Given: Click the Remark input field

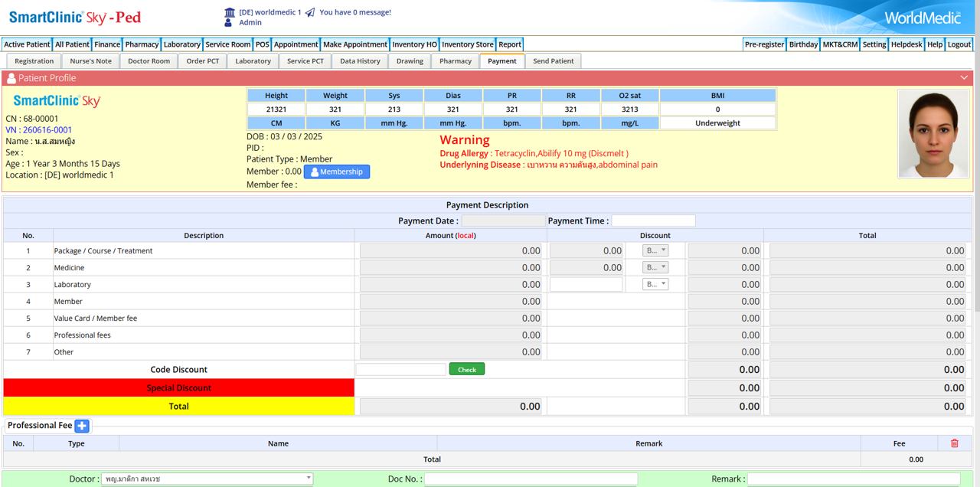Looking at the screenshot, I should [854, 479].
